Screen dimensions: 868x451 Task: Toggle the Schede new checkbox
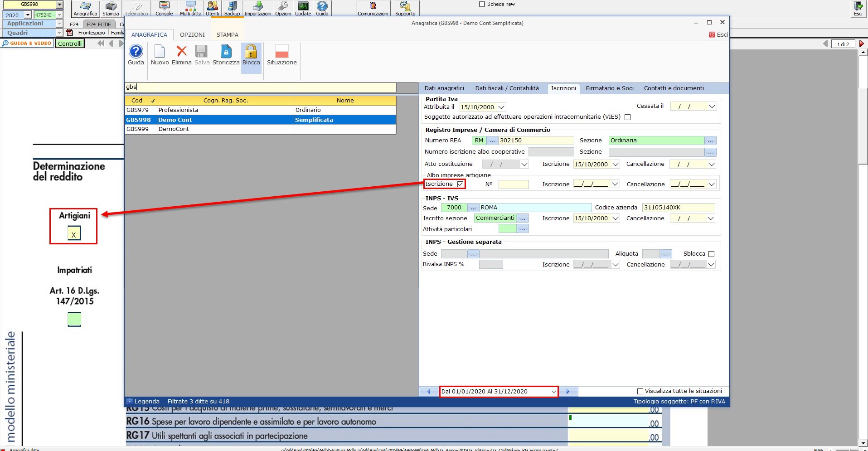(482, 4)
